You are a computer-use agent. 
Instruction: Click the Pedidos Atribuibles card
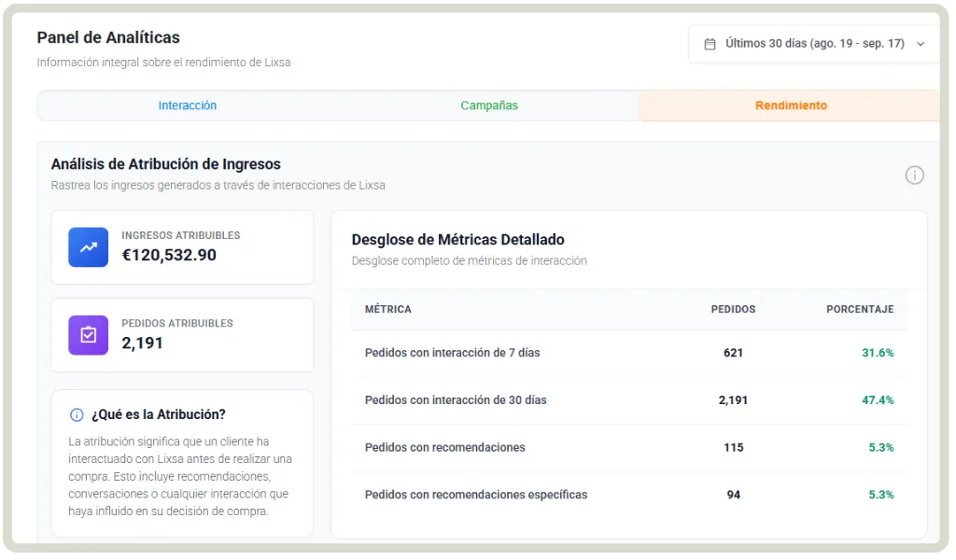coord(182,335)
